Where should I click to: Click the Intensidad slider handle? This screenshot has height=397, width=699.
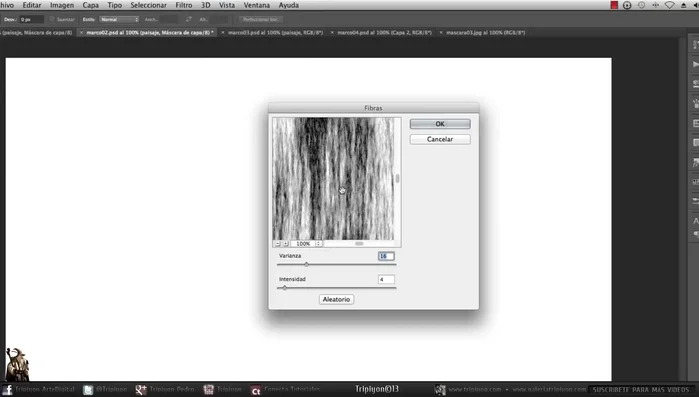284,288
